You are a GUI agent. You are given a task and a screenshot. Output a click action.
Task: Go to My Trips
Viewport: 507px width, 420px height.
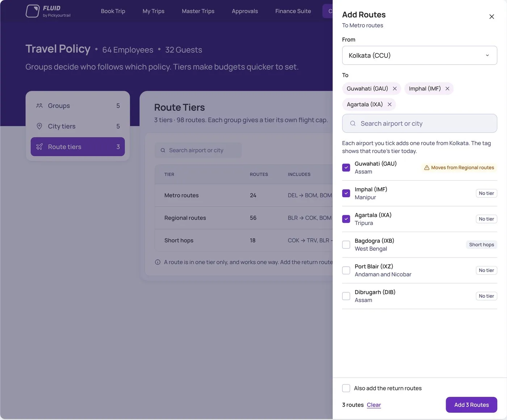(x=154, y=11)
